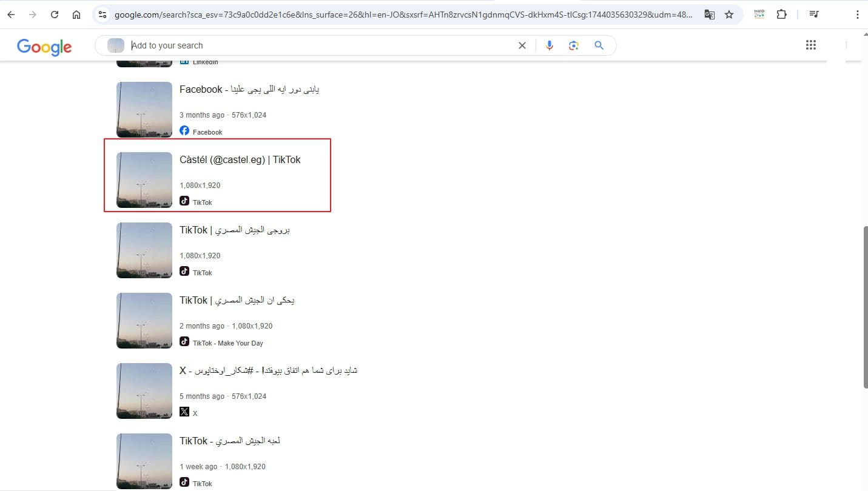The image size is (868, 491).
Task: Open the browser extensions puzzle icon
Action: coord(782,15)
